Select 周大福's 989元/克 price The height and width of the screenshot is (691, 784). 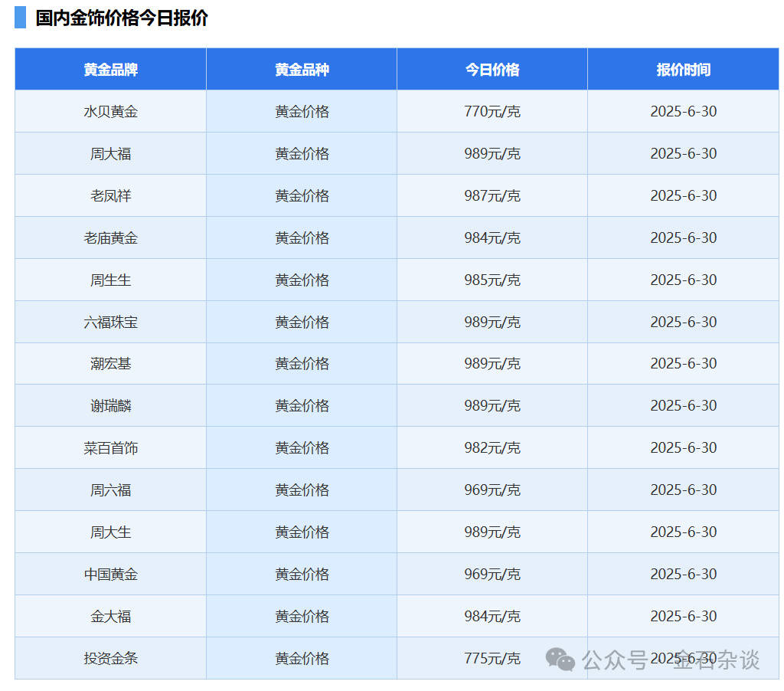pyautogui.click(x=492, y=154)
